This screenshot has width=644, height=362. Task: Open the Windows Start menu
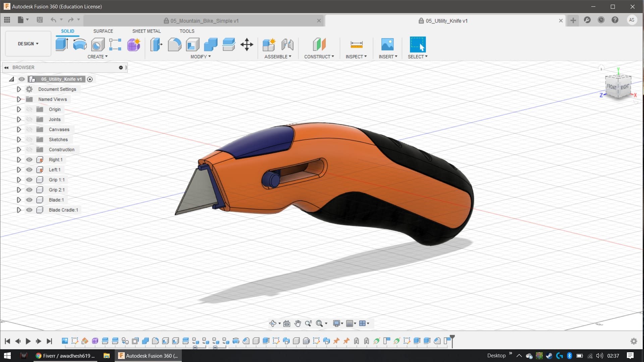[7, 356]
